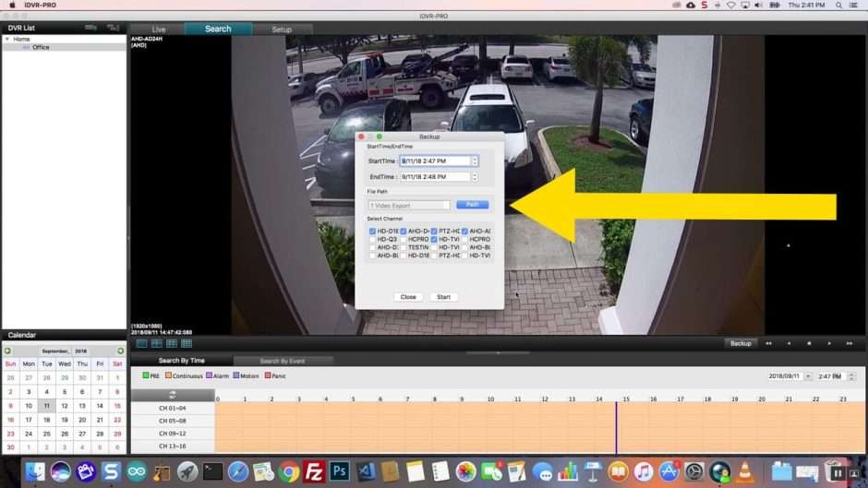Uncheck the checked PTZ-HD channel
868x488 pixels.
(x=434, y=232)
